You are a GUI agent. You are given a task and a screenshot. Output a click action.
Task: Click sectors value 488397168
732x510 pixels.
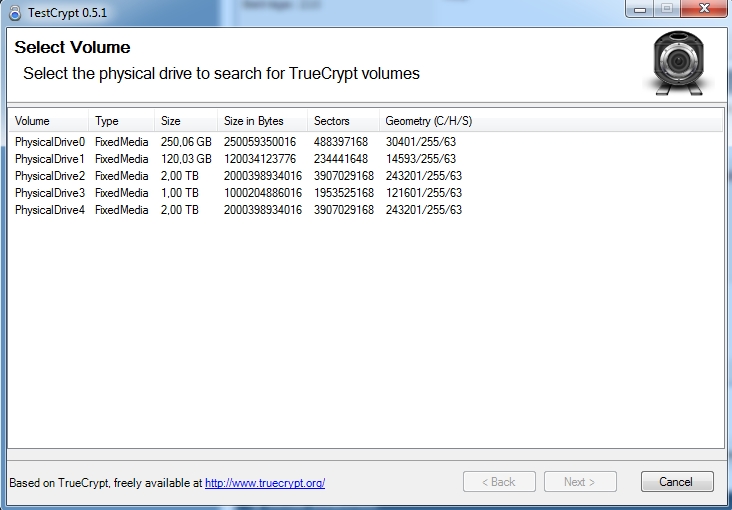click(x=341, y=142)
